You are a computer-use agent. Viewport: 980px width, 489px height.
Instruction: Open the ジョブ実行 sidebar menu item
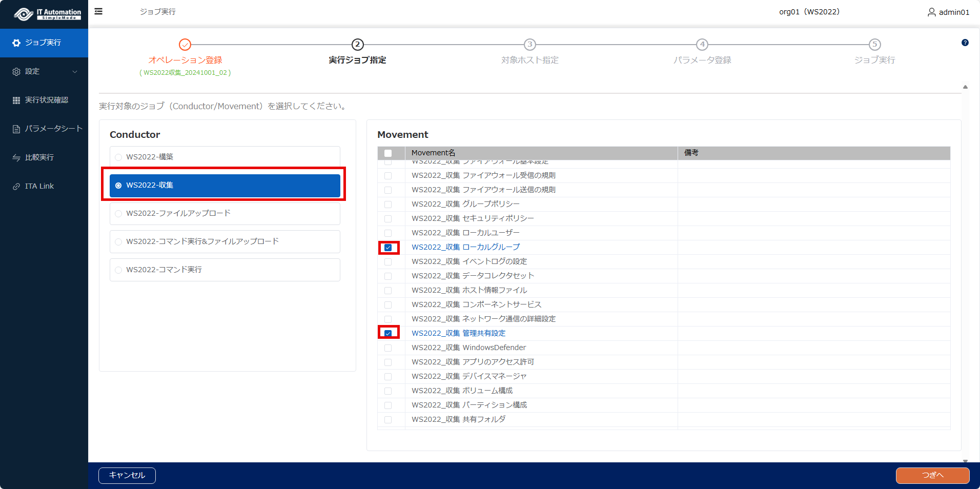click(x=44, y=43)
